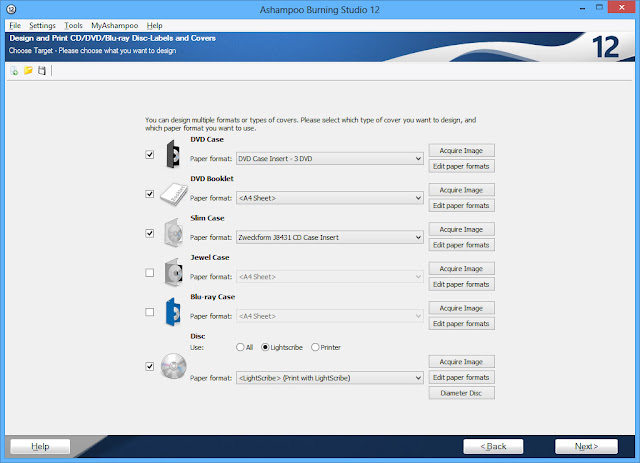Open the Blu-ray Case paper format dropdown
640x463 pixels.
tap(329, 316)
